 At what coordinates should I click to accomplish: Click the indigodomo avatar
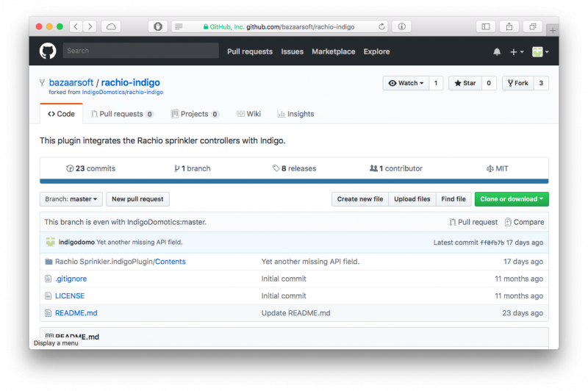click(x=50, y=242)
